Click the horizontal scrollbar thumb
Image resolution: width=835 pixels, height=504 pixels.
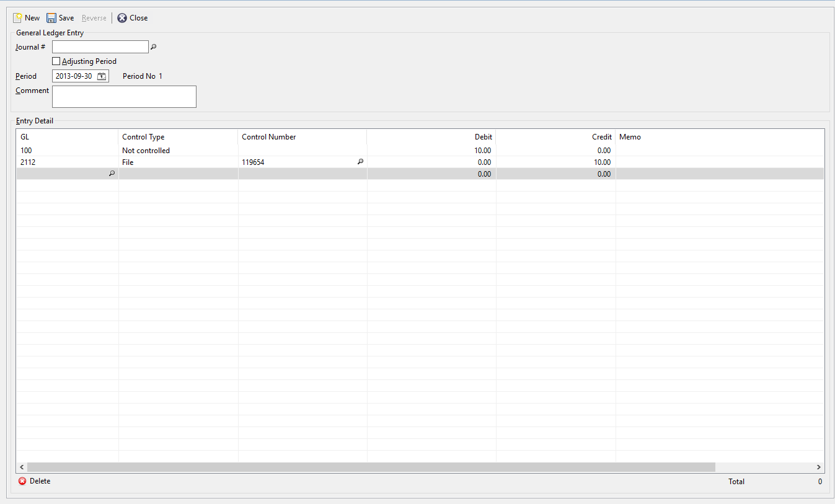click(371, 467)
